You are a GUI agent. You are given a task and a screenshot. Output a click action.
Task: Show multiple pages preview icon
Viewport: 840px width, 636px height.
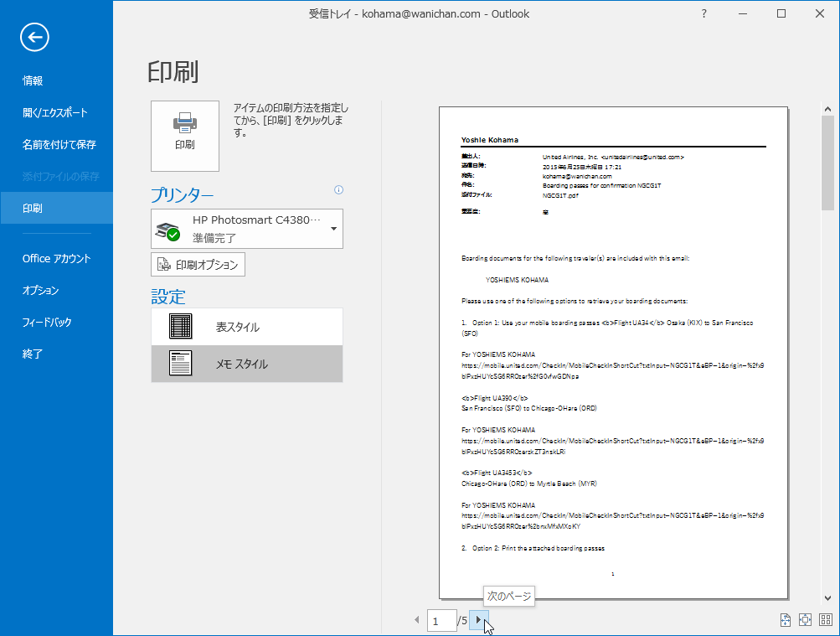coord(826,620)
